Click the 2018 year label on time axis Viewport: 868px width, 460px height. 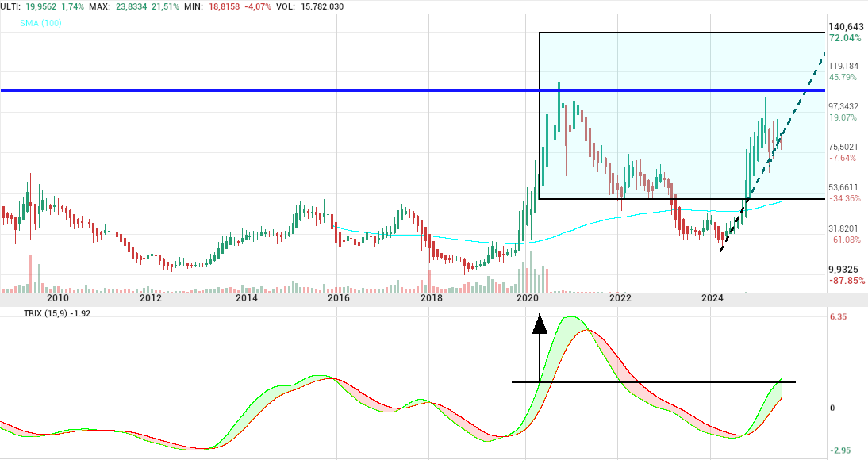(x=432, y=297)
